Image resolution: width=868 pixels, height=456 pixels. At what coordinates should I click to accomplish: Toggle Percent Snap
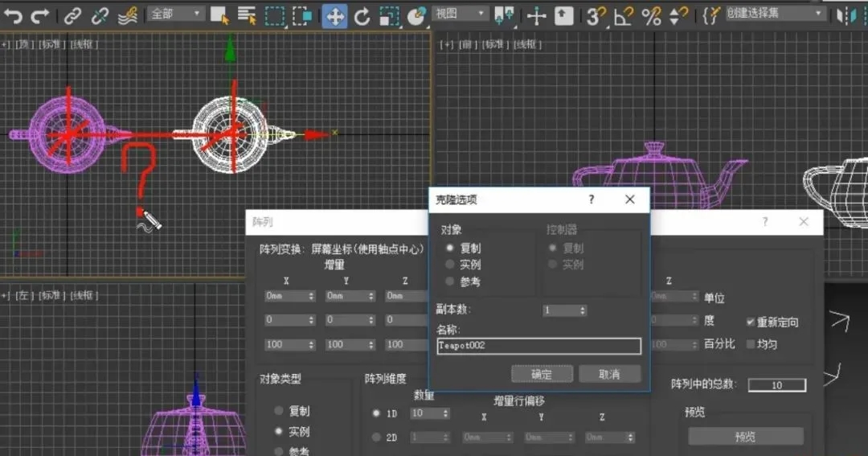[652, 15]
